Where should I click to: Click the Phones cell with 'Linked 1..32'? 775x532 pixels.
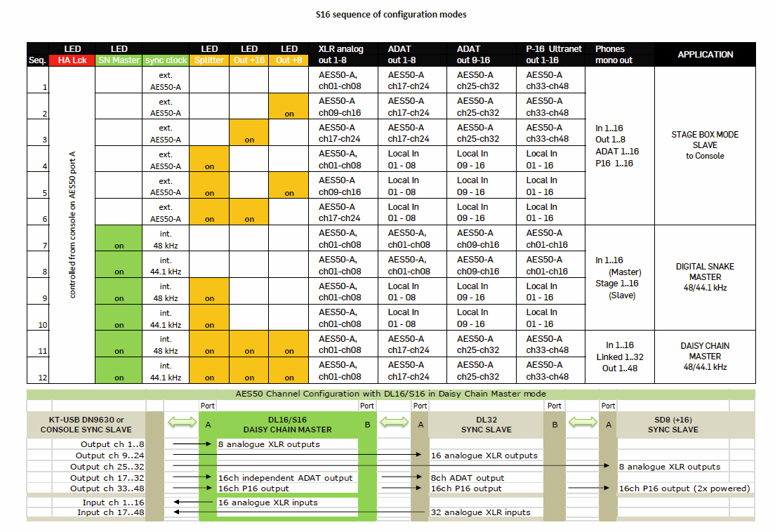(620, 357)
